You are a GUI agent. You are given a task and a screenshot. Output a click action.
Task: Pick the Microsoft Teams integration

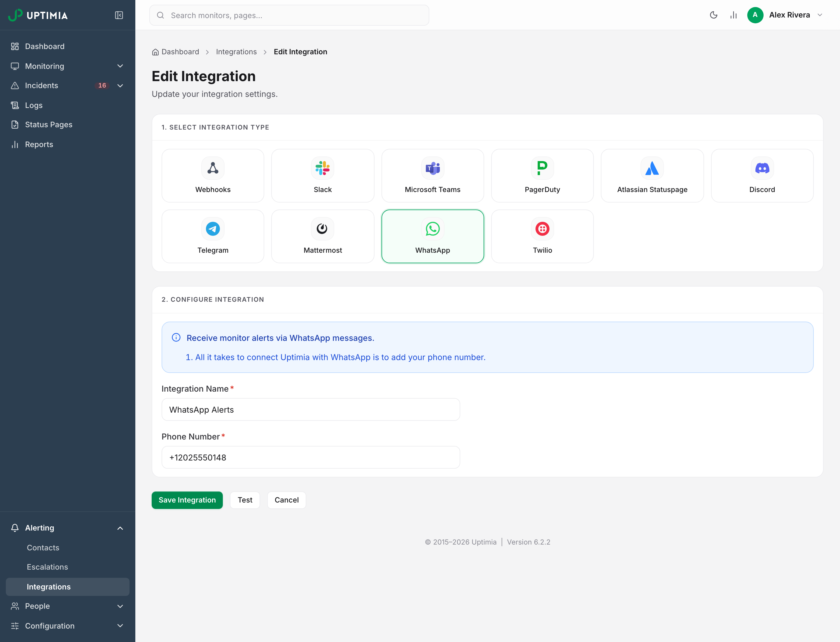tap(433, 176)
